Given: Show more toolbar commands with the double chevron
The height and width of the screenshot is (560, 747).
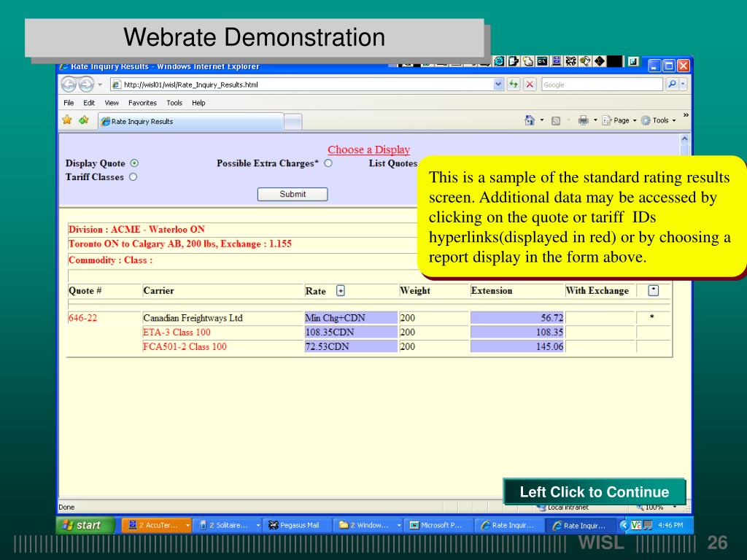Looking at the screenshot, I should pyautogui.click(x=686, y=115).
